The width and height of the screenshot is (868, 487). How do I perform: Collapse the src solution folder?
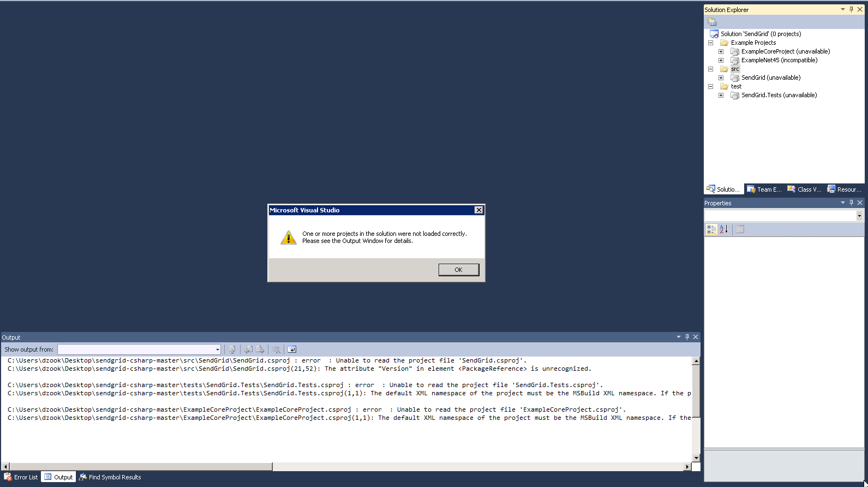pyautogui.click(x=710, y=69)
